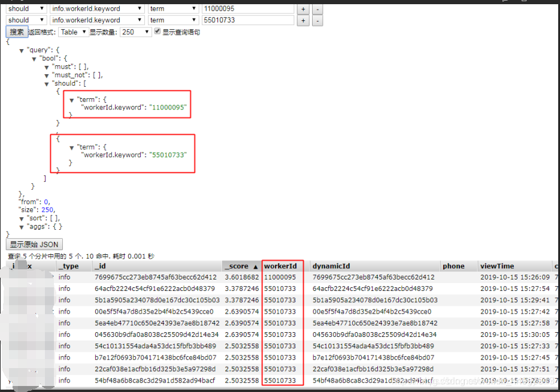Viewport: 560px width, 392px height.
Task: Click the input field containing 11000095
Action: 248,8
